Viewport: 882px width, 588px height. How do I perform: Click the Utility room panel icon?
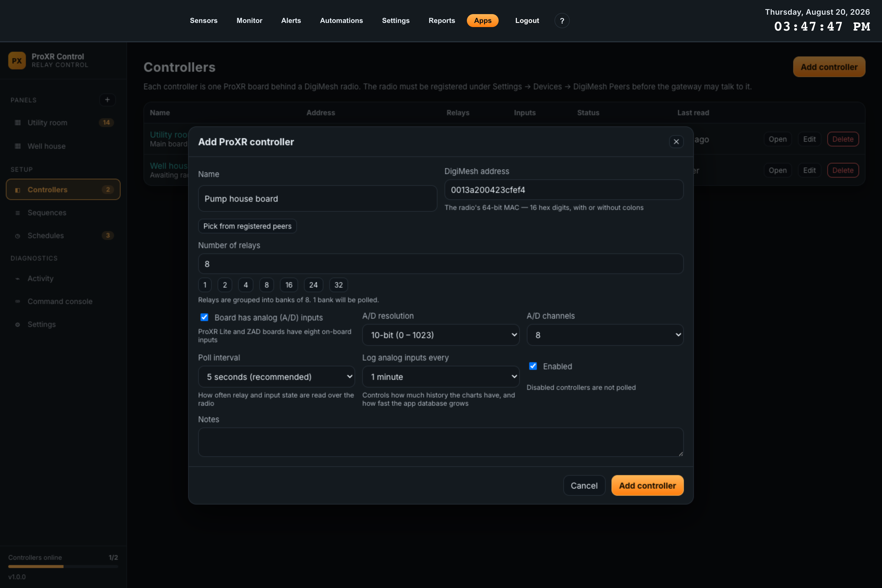(x=18, y=123)
